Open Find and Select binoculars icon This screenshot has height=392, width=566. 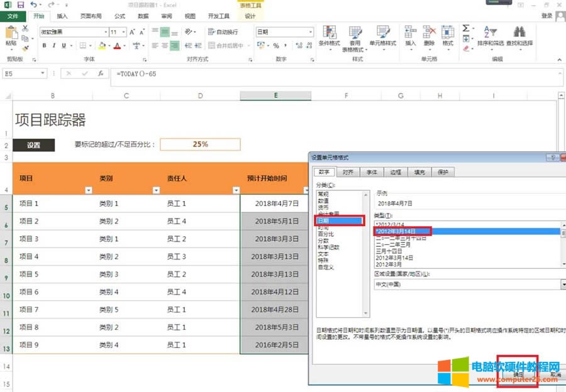click(x=519, y=36)
